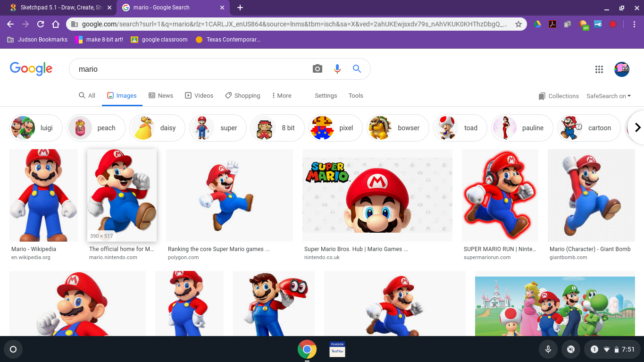Expand the SafeSearch on dropdown
644x362 pixels.
609,96
